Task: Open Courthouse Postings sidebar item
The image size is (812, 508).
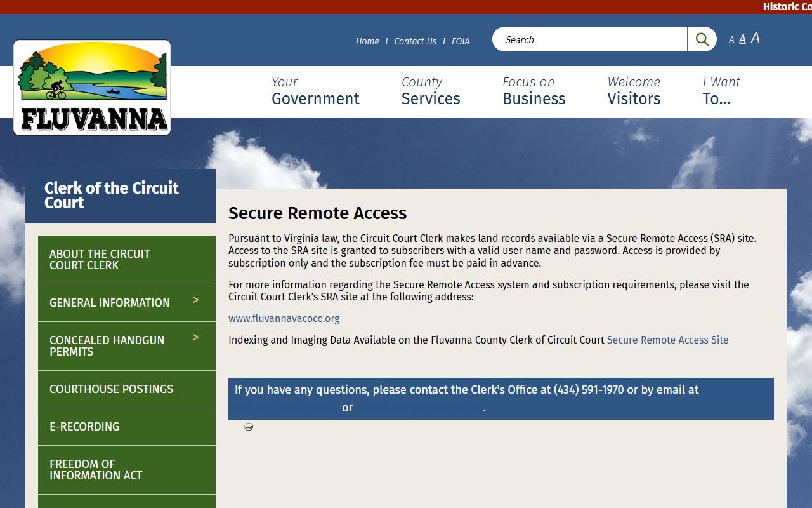Action: coord(127,389)
